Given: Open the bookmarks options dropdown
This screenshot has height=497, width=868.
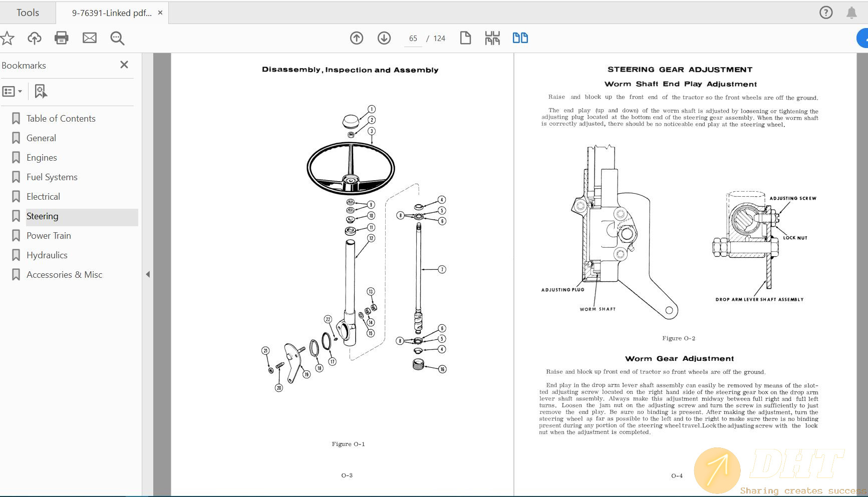Looking at the screenshot, I should coord(13,92).
